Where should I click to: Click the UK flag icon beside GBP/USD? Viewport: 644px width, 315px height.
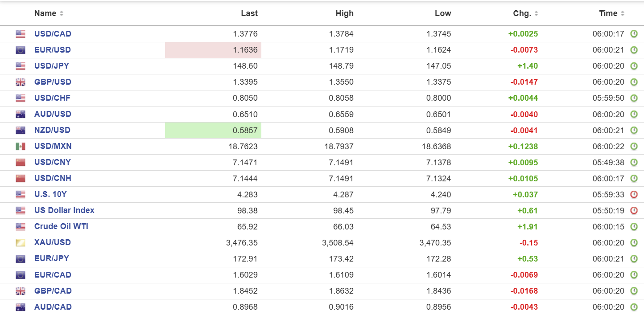pos(21,82)
